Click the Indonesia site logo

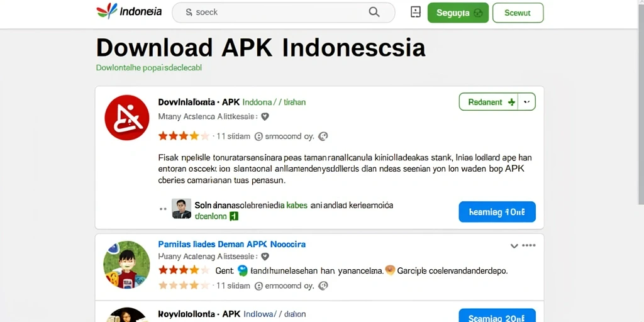129,11
